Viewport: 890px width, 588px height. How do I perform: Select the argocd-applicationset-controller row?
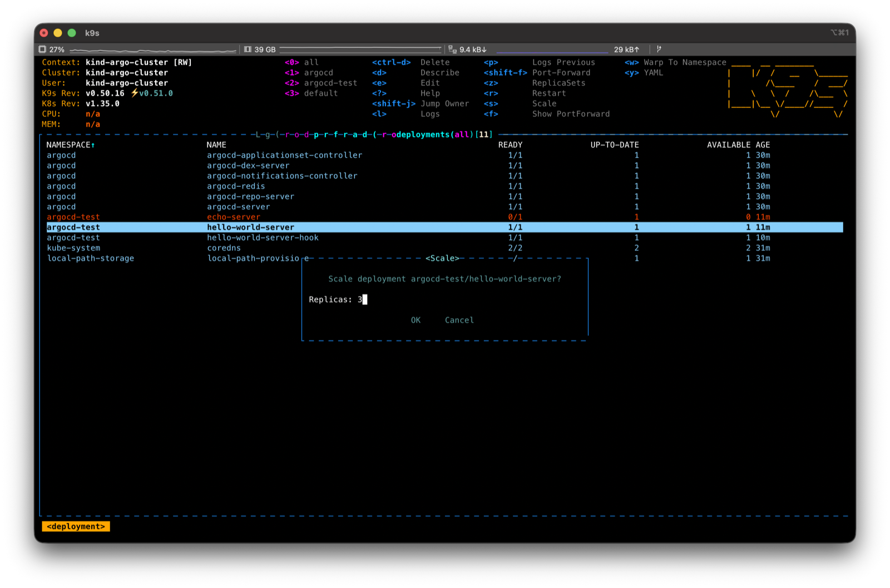click(444, 155)
